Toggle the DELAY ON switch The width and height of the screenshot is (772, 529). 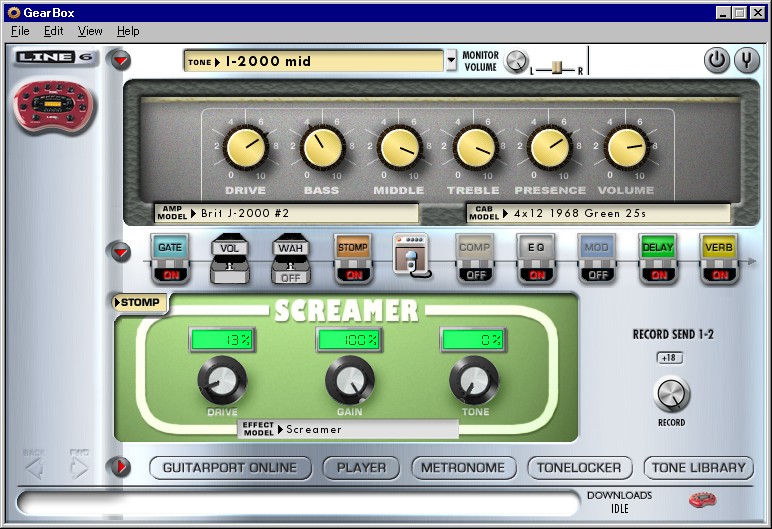coord(659,275)
